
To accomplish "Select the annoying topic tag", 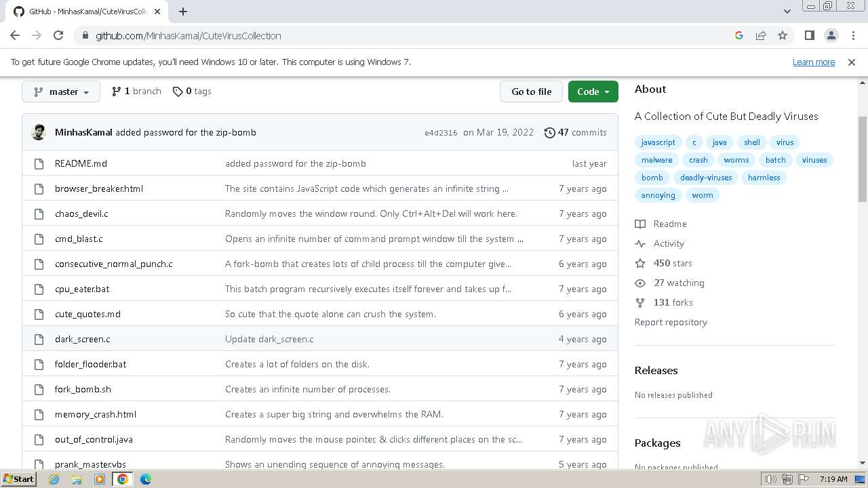I will (658, 195).
